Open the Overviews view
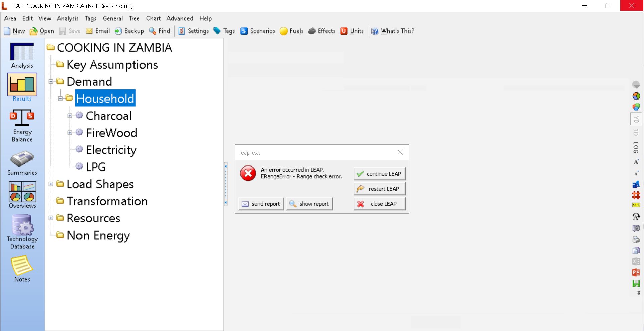This screenshot has width=644, height=331. coord(22,195)
